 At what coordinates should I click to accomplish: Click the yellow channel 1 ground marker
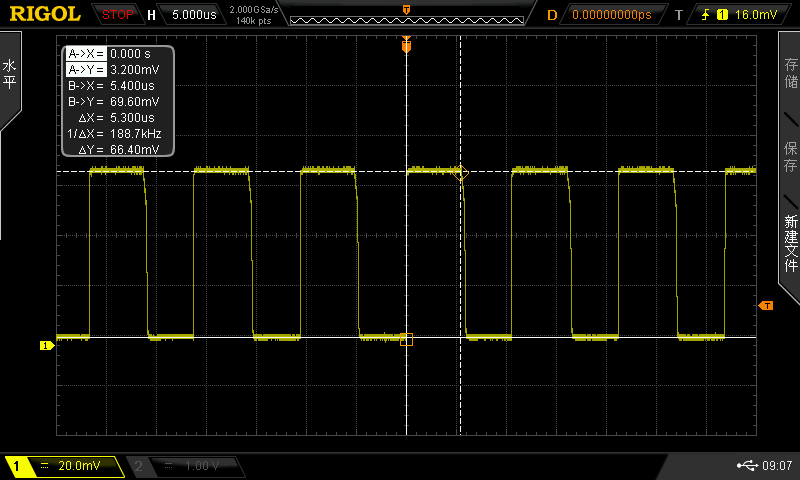click(46, 346)
